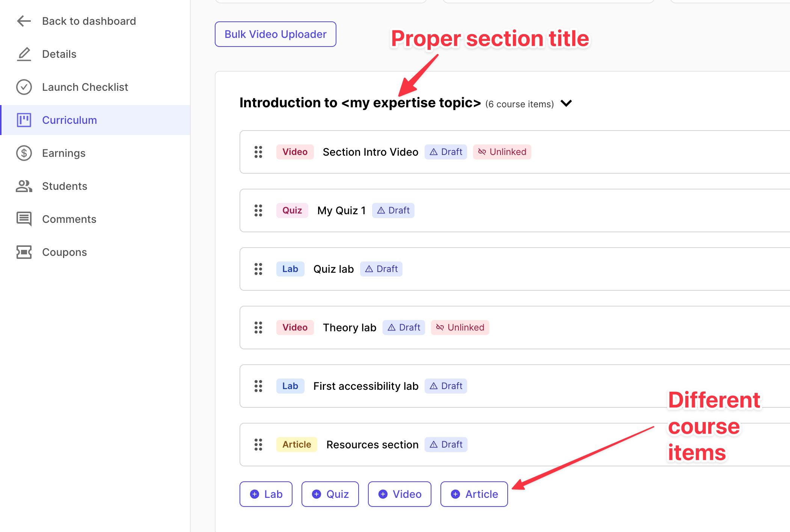Add a new Lab item
Image resolution: width=790 pixels, height=532 pixels.
266,494
